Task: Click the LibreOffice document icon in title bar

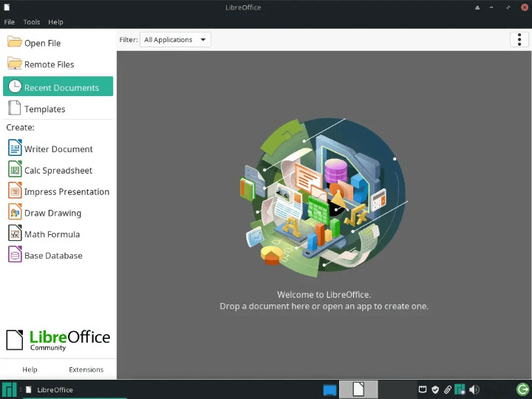Action: pos(7,7)
